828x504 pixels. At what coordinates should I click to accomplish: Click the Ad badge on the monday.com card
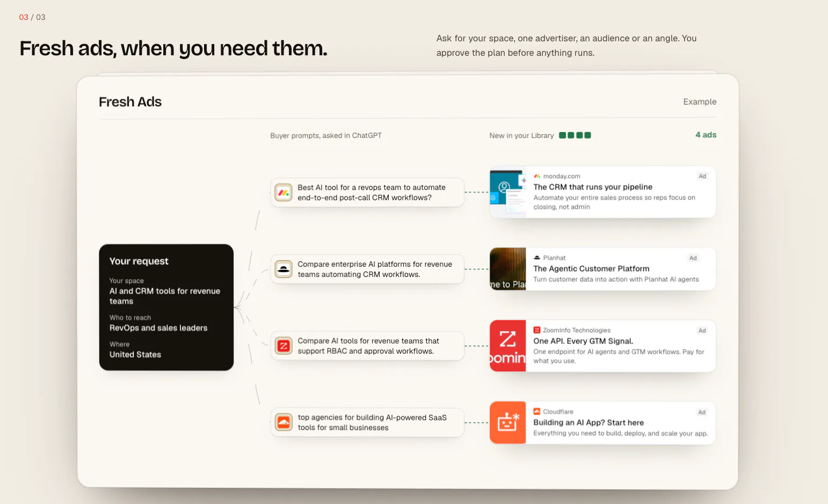point(702,176)
